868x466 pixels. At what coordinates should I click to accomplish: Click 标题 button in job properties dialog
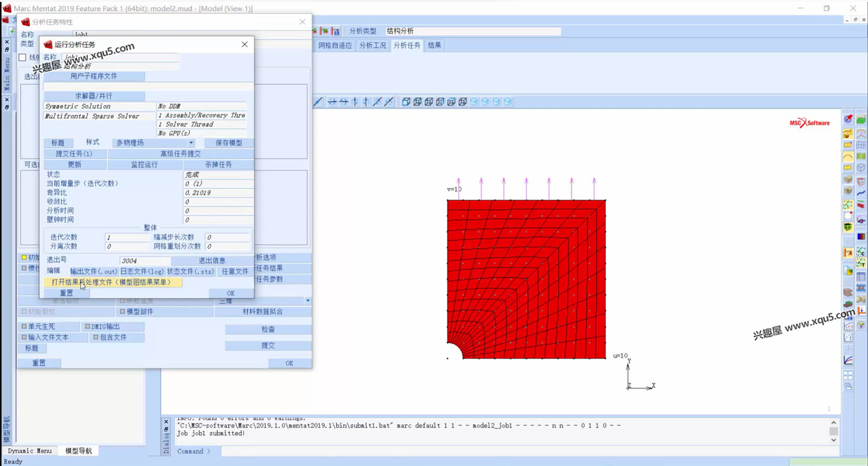point(31,348)
